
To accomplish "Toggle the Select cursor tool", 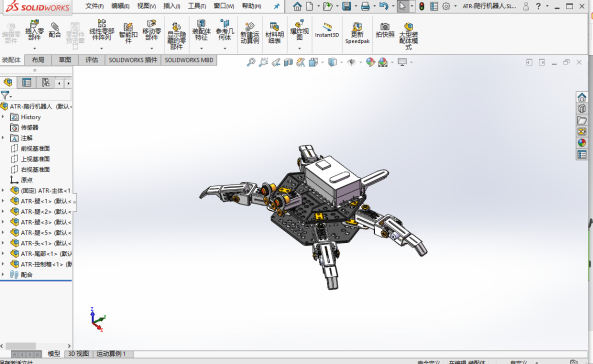I will tap(402, 6).
